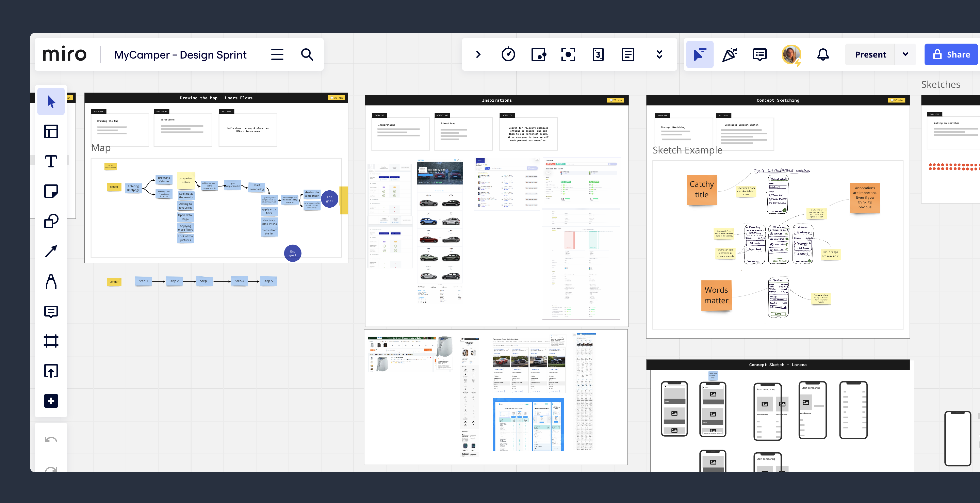Open board search magnifier
Image resolution: width=980 pixels, height=503 pixels.
pyautogui.click(x=307, y=54)
